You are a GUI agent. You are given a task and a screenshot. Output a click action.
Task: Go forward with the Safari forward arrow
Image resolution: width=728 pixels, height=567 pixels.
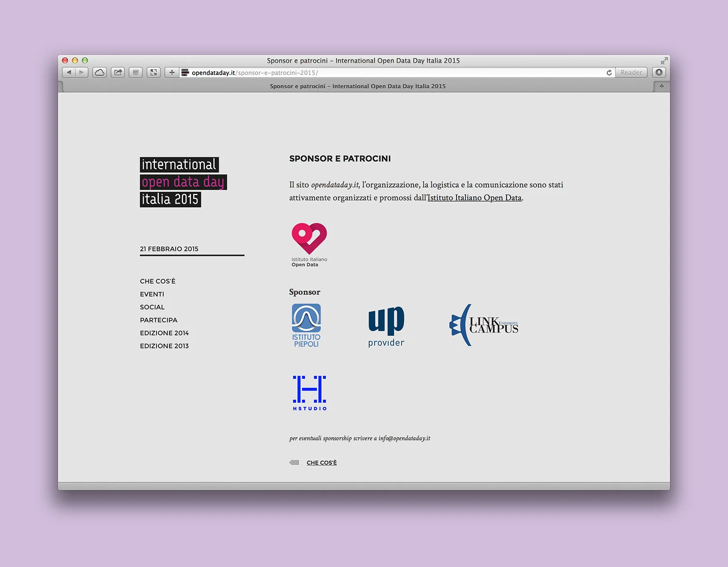point(82,73)
